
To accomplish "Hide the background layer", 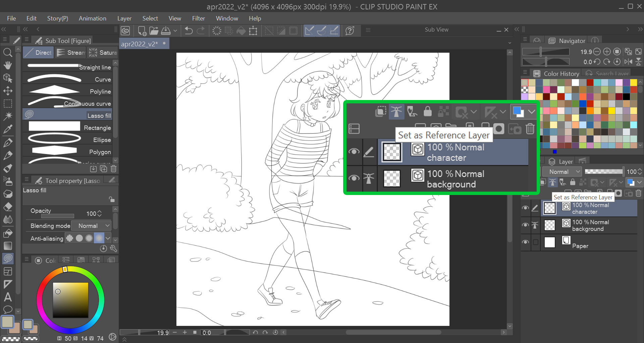I will [x=525, y=225].
